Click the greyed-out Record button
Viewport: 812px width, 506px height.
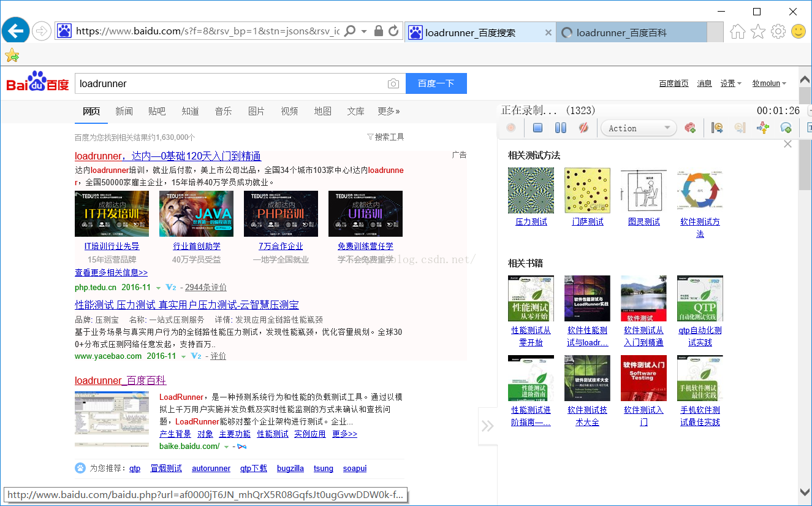510,128
